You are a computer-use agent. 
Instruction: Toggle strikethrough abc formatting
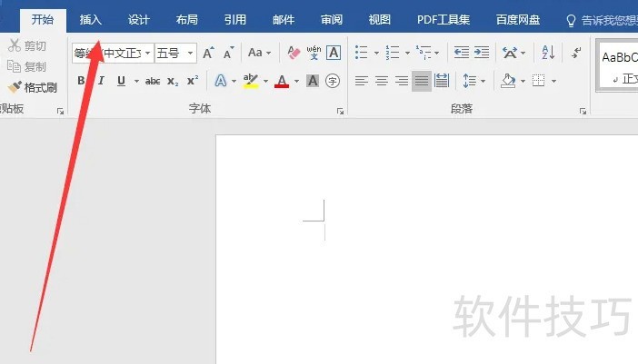pos(153,82)
